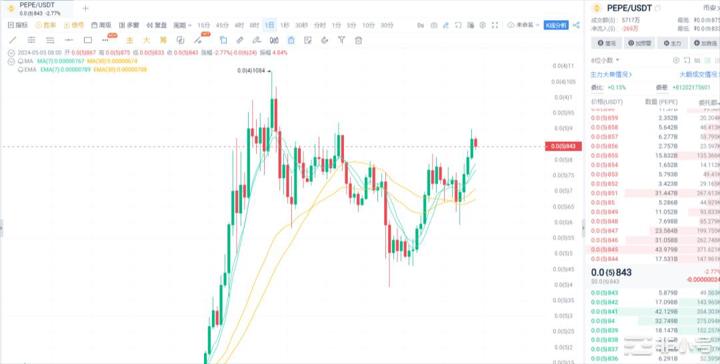The image size is (720, 364).
Task: Click the blue K线分析 button
Action: coord(556,25)
